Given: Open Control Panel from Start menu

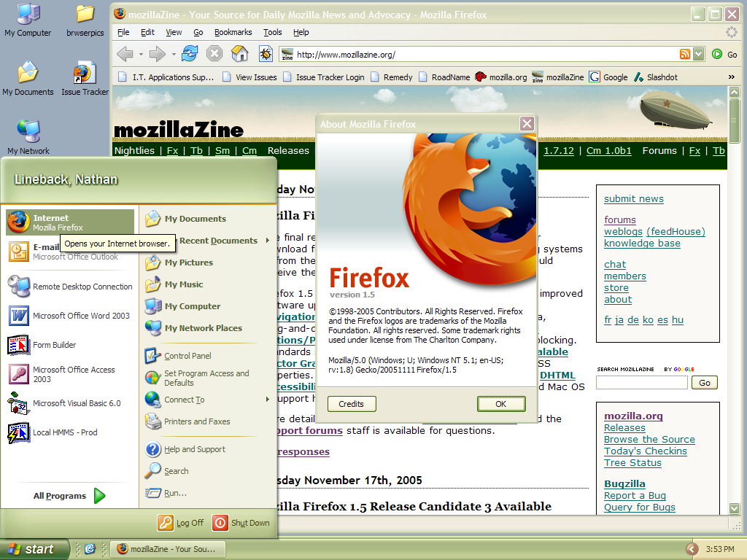Looking at the screenshot, I should 187,356.
